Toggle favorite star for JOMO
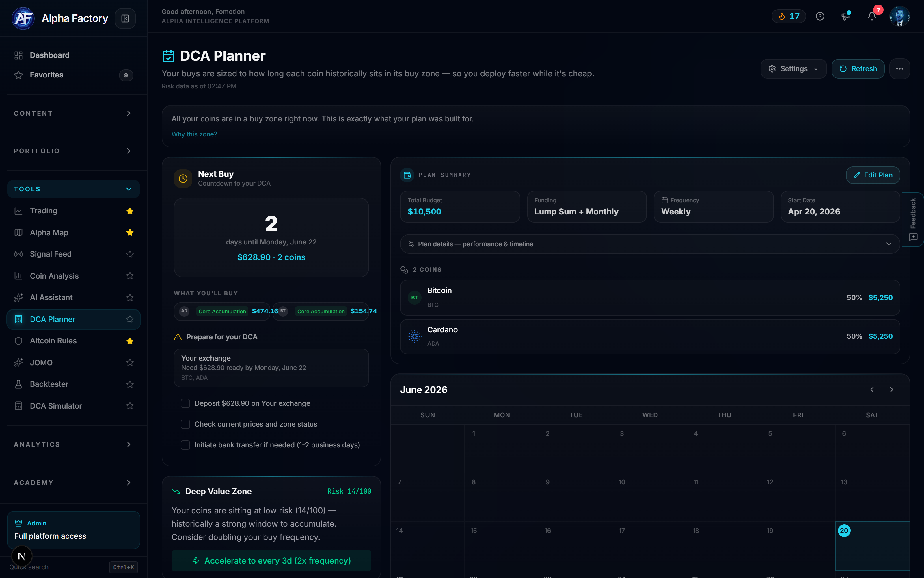 [x=130, y=362]
